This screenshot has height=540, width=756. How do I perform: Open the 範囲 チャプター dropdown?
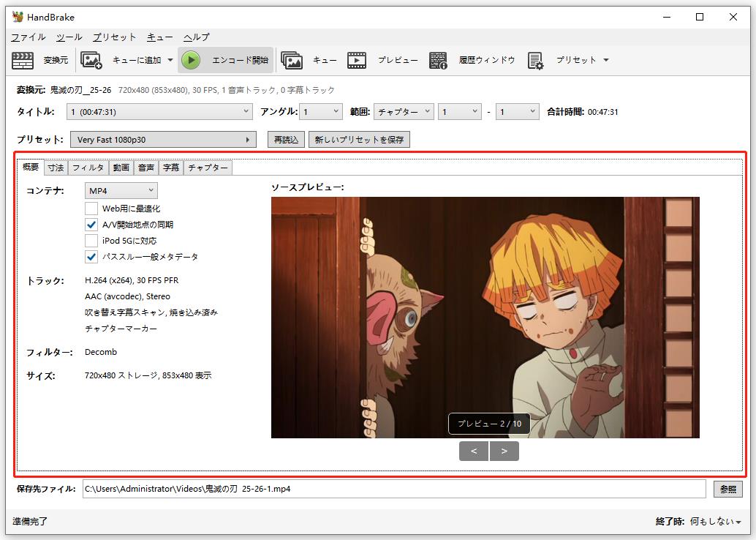(x=404, y=112)
